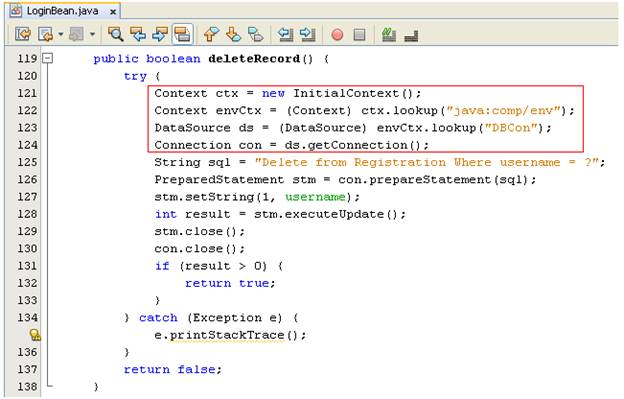Select the LoginBean.java tab
This screenshot has height=399, width=624.
[x=63, y=11]
